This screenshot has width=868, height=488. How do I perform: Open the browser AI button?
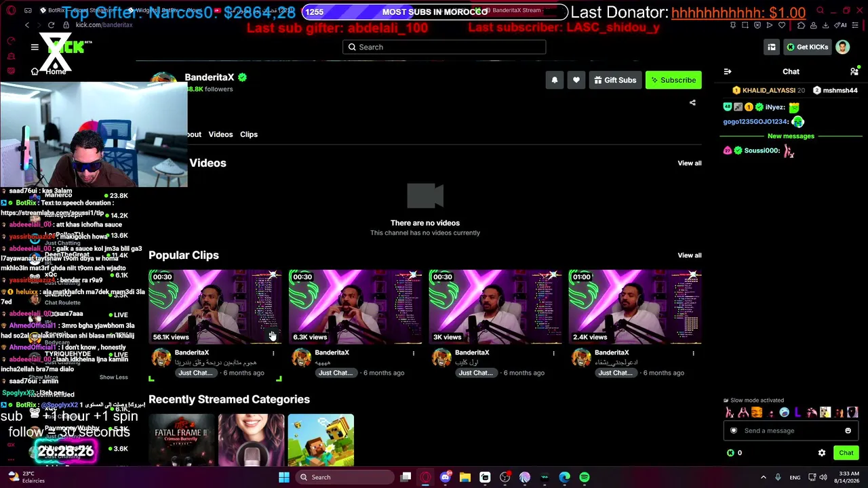(842, 25)
